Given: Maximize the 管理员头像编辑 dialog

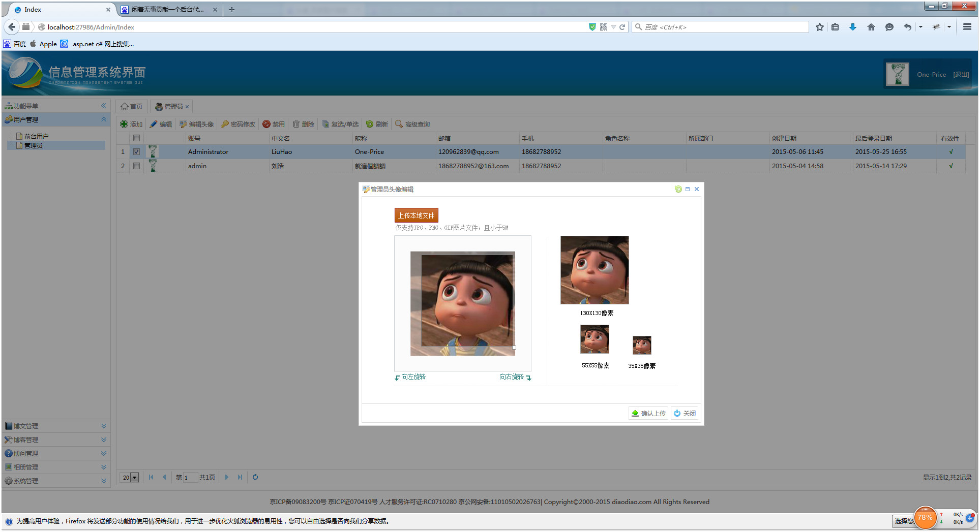Looking at the screenshot, I should tap(688, 189).
